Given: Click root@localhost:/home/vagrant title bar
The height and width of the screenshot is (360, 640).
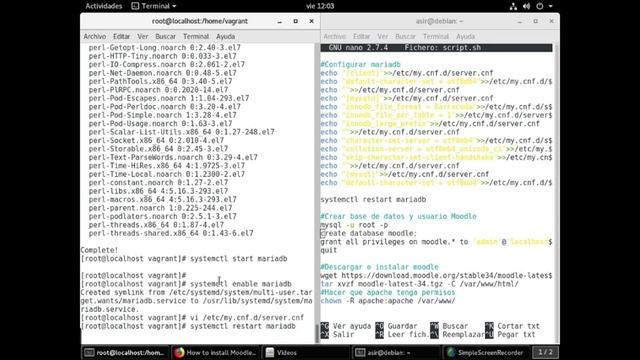Looking at the screenshot, I should 200,21.
